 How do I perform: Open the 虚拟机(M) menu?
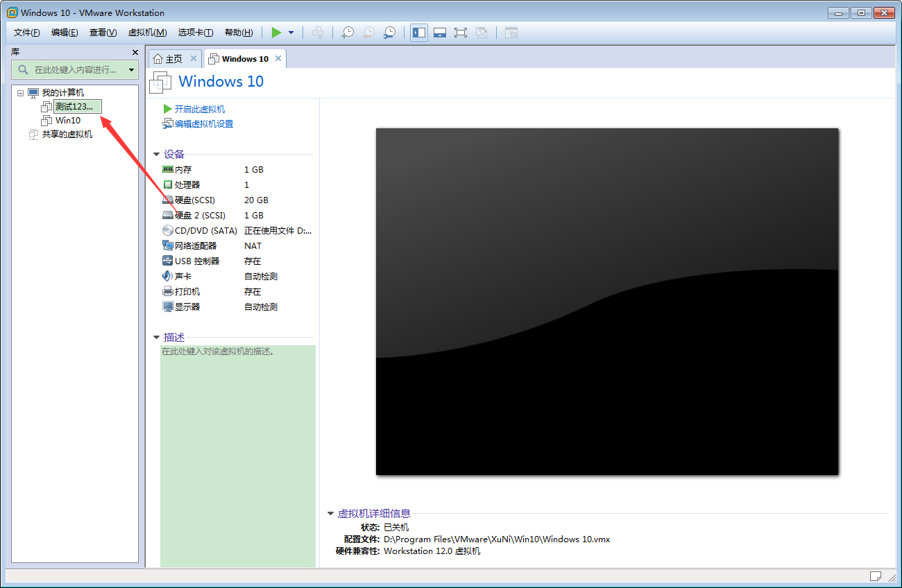click(x=146, y=32)
